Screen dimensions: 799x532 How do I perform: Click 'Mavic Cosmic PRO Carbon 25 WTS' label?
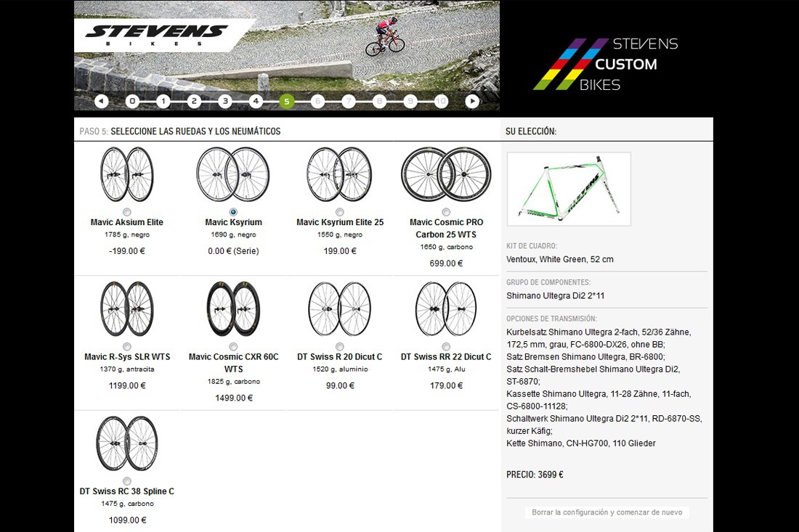[x=446, y=229]
